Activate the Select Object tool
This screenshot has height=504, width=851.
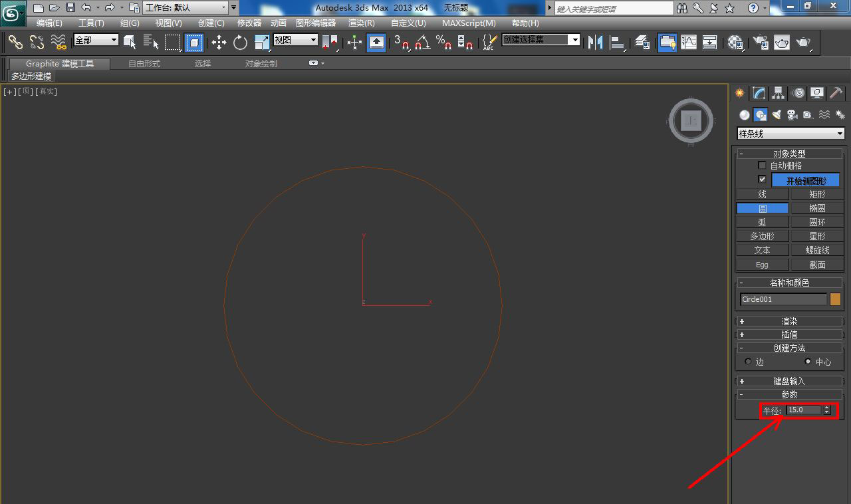tap(130, 42)
